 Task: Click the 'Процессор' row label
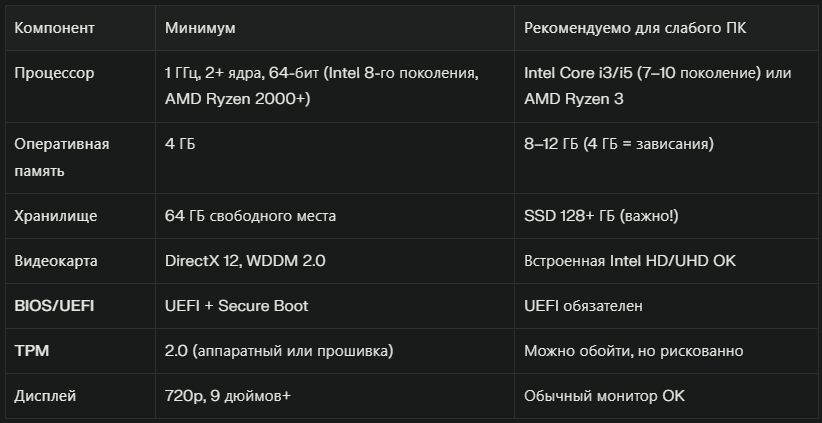point(54,73)
